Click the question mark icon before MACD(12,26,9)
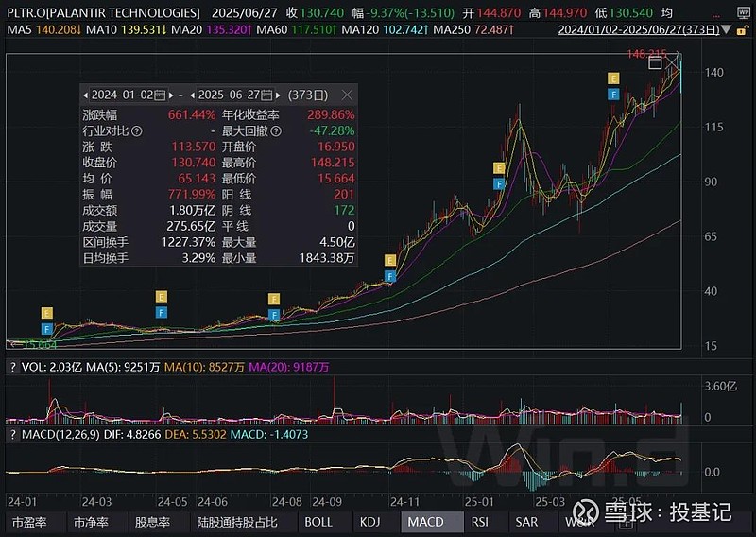 [12, 434]
